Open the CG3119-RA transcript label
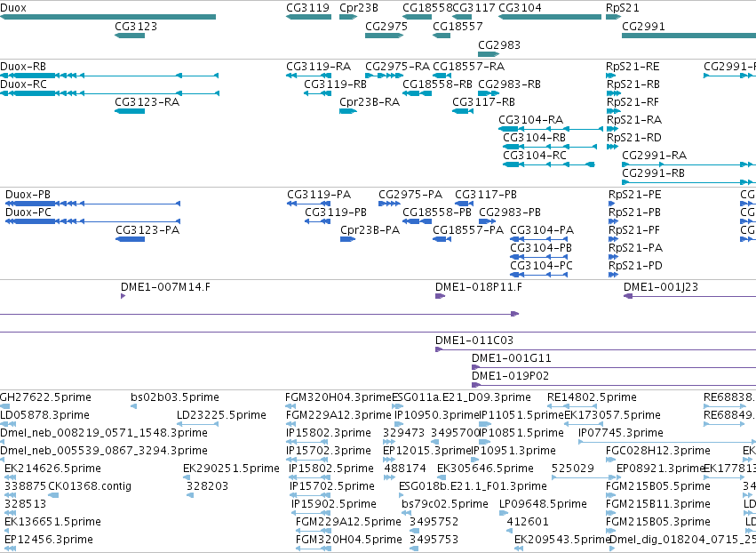The height and width of the screenshot is (553, 756). [x=318, y=66]
